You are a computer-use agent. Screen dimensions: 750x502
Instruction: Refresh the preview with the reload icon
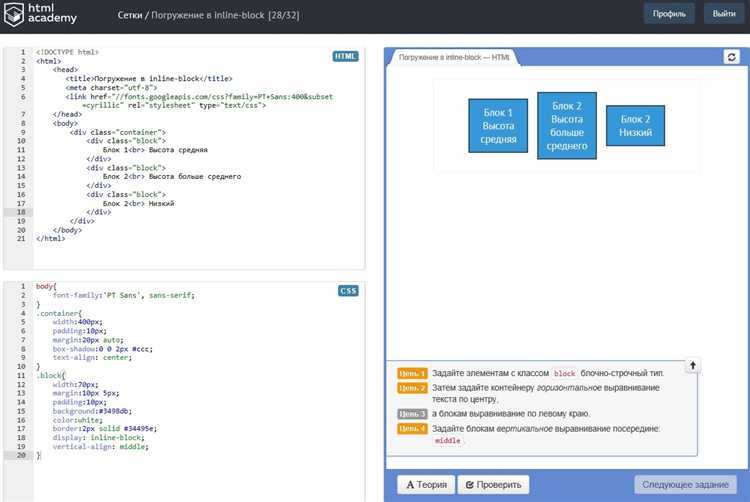click(x=730, y=57)
